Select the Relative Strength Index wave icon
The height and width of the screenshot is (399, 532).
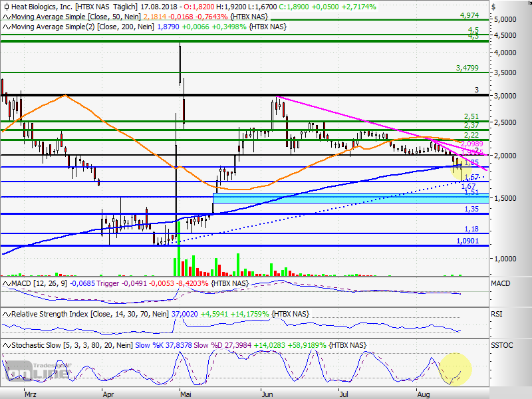pos(5,314)
